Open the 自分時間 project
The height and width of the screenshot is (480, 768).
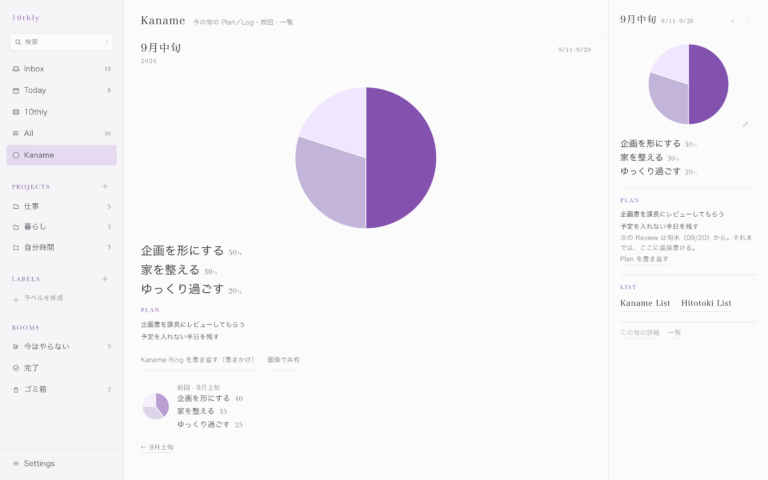coord(62,247)
